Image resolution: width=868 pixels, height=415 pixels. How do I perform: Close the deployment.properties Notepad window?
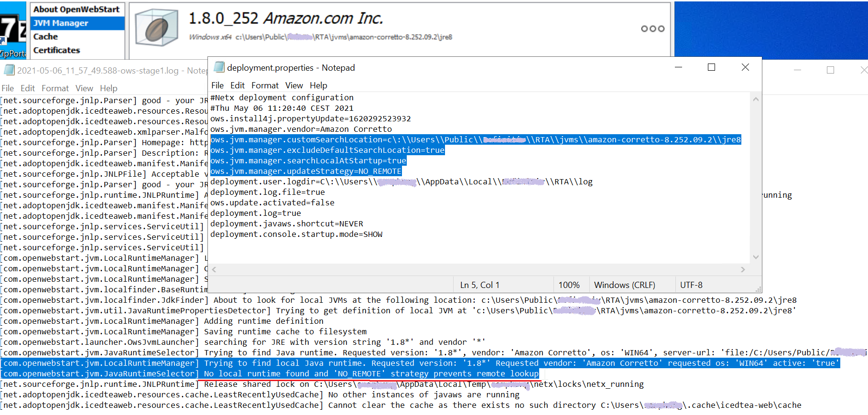pos(745,67)
